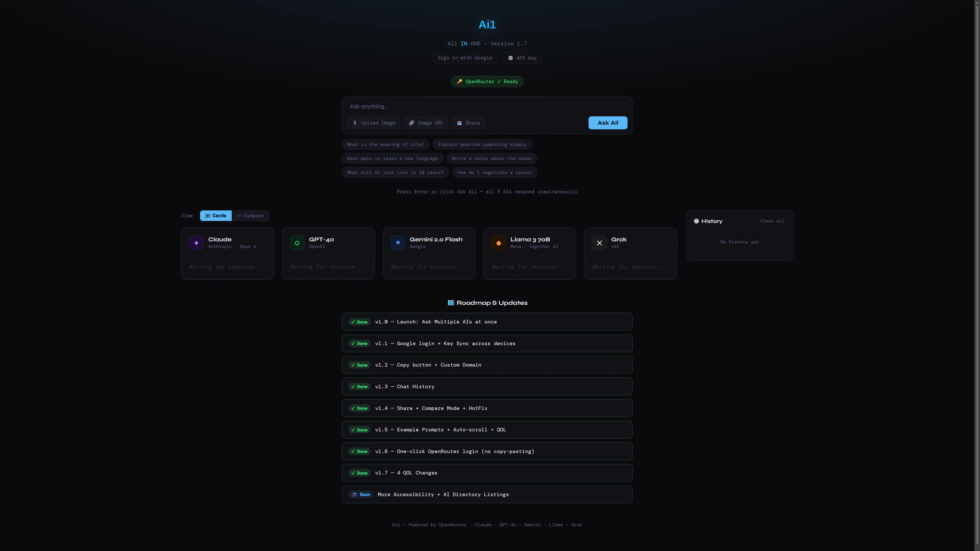Clear all history entries

point(772,221)
